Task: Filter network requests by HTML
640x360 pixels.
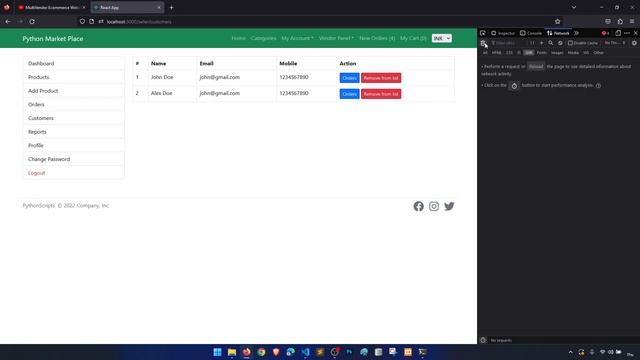Action: point(496,53)
